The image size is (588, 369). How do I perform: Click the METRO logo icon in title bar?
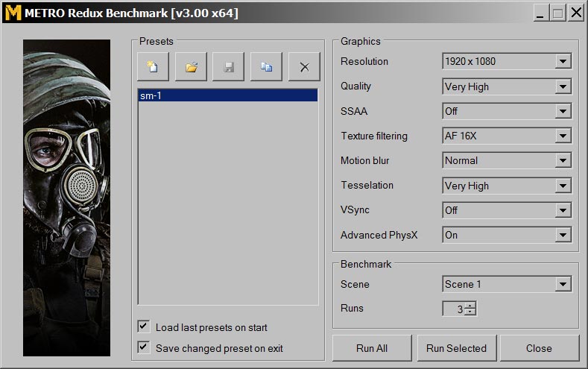point(12,13)
